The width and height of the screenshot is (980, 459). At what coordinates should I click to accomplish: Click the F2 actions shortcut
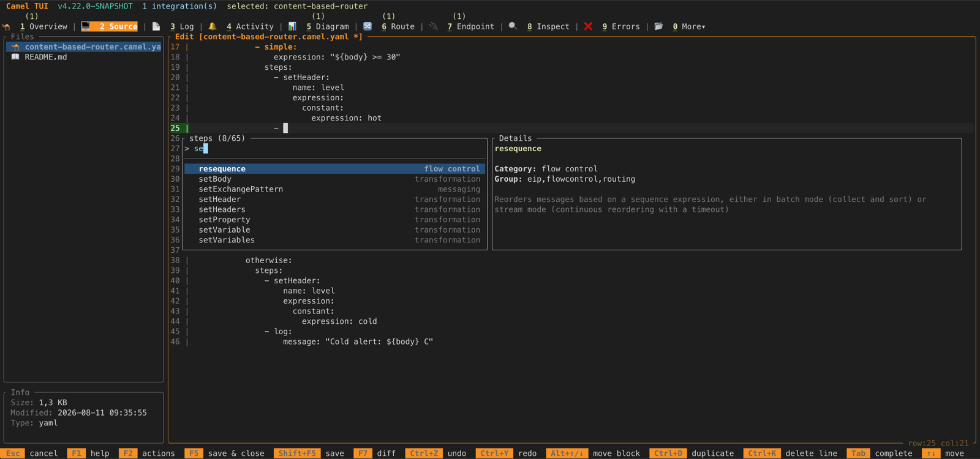tap(147, 453)
